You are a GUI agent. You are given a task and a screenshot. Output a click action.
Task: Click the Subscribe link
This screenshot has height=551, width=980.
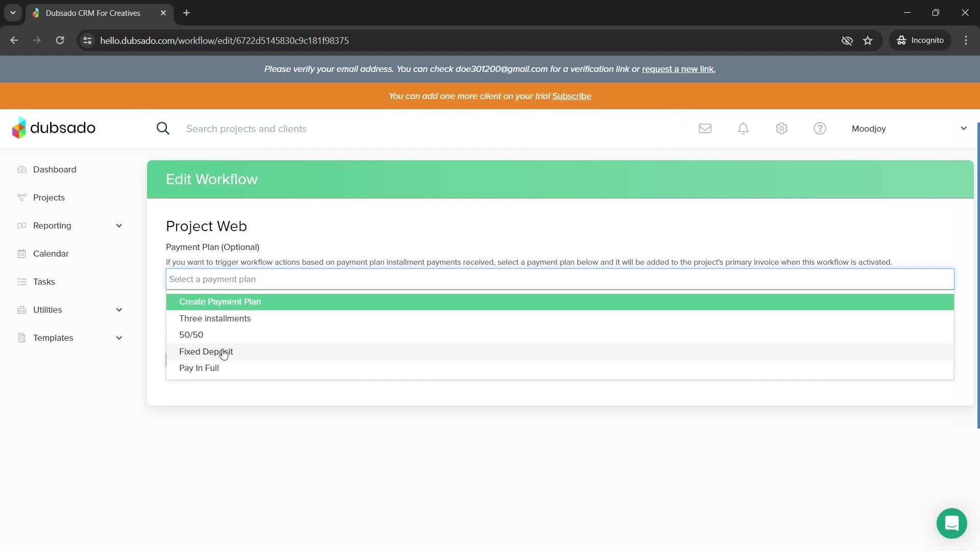coord(572,96)
